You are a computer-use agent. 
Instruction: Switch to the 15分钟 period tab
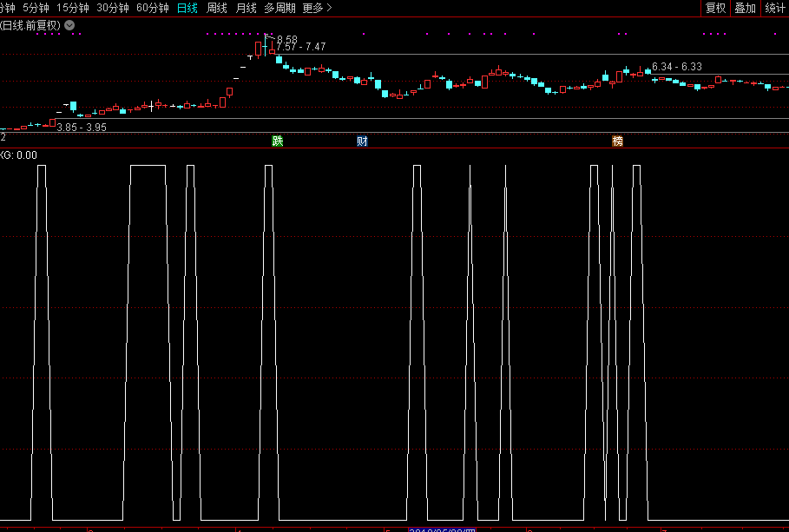click(x=73, y=8)
